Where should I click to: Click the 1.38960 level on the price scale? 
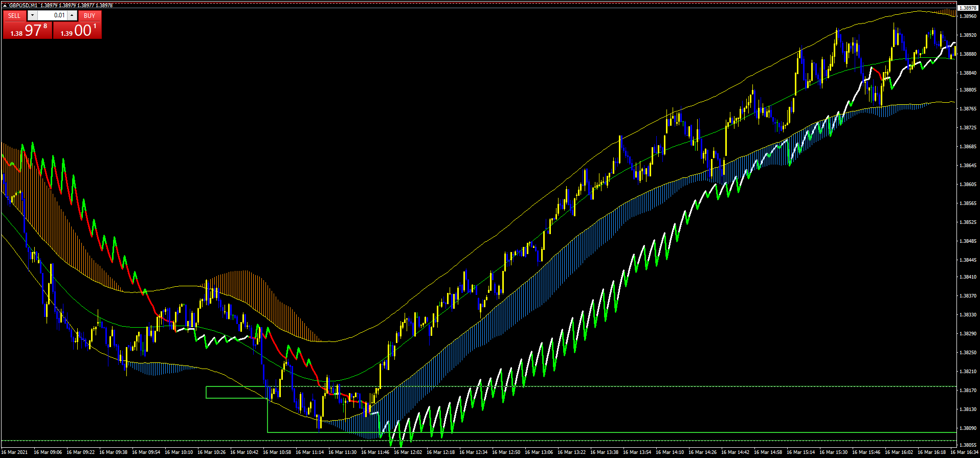click(967, 16)
